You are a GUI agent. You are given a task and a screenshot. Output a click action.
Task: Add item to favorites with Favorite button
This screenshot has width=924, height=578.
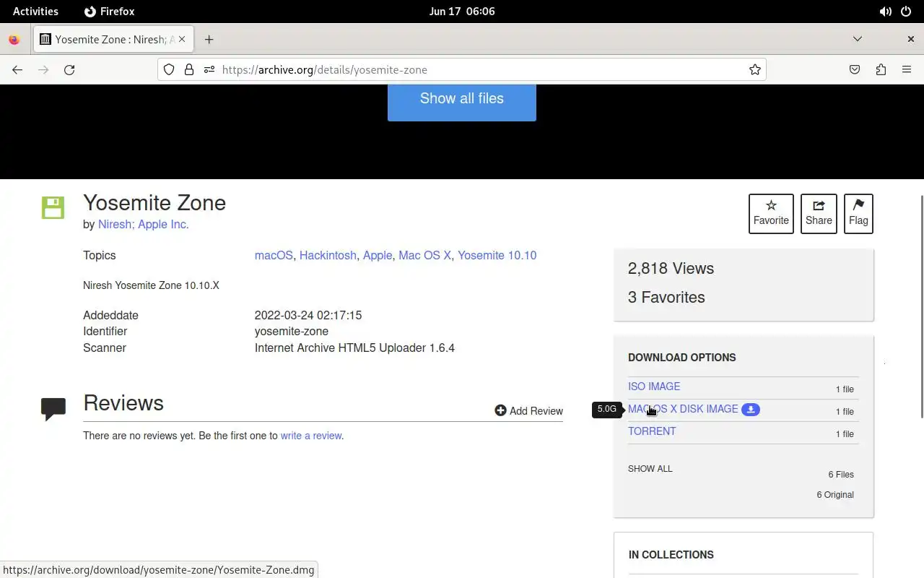tap(771, 214)
